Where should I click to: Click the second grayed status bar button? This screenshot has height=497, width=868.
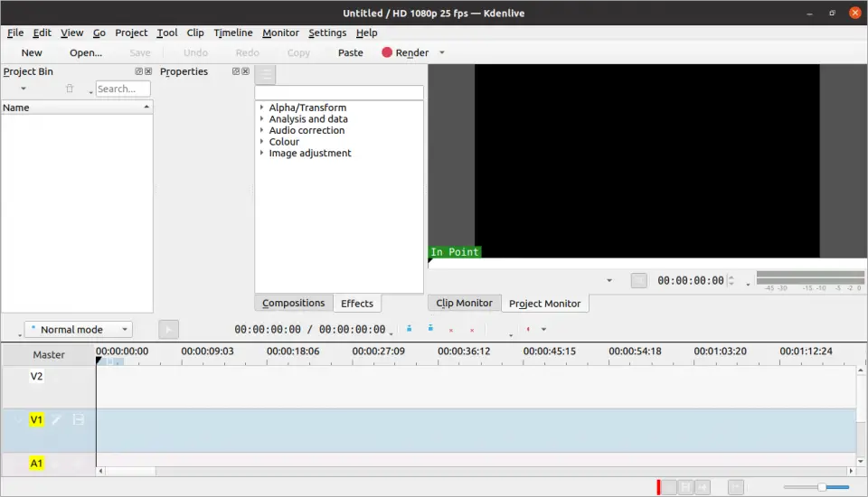686,487
